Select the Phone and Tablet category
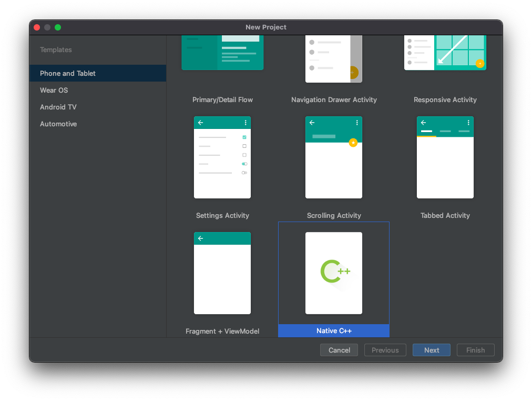532x401 pixels. click(98, 73)
